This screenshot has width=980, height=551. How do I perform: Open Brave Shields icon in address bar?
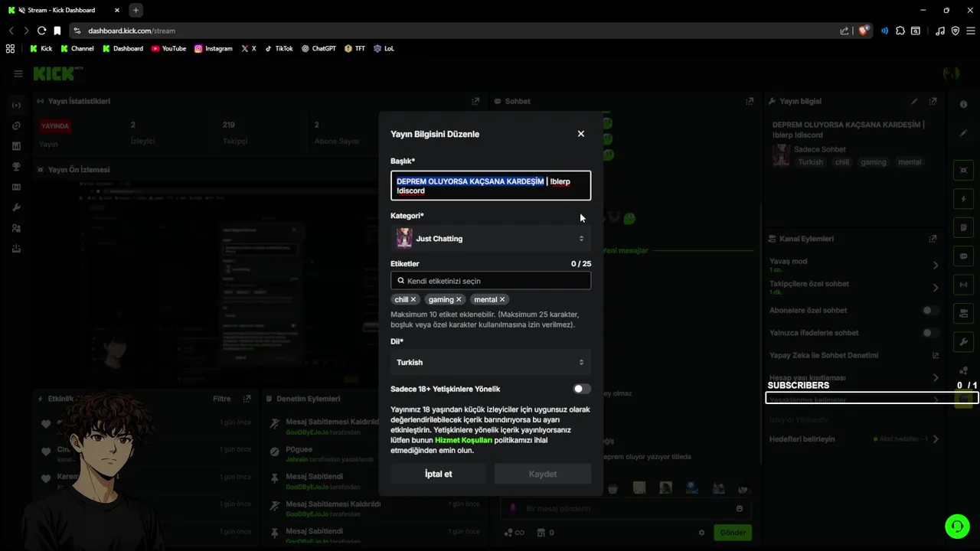coord(864,31)
